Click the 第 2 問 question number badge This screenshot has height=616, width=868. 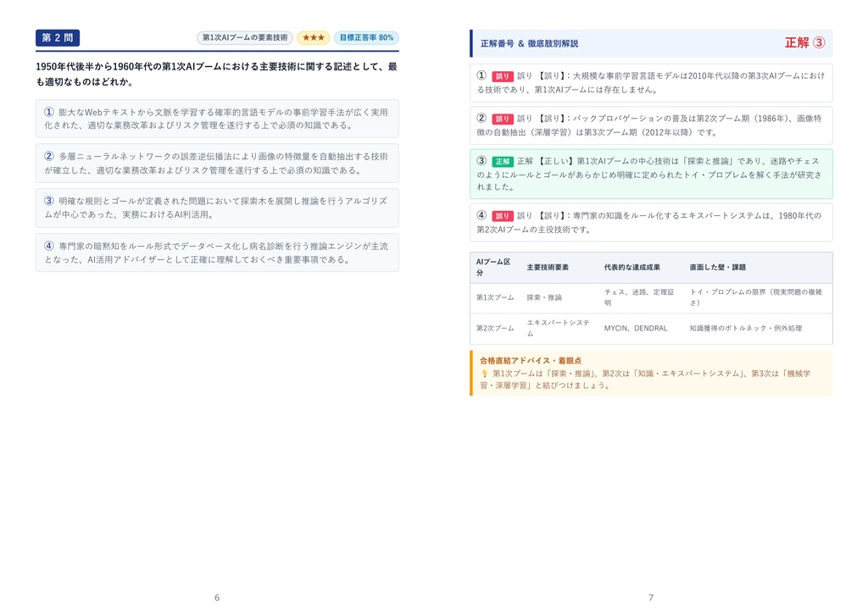pos(58,37)
